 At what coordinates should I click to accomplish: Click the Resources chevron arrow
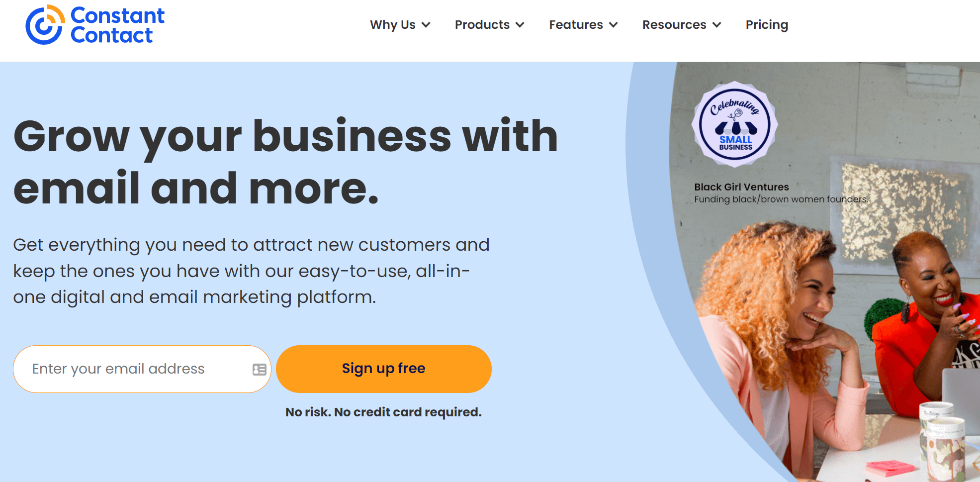click(716, 25)
